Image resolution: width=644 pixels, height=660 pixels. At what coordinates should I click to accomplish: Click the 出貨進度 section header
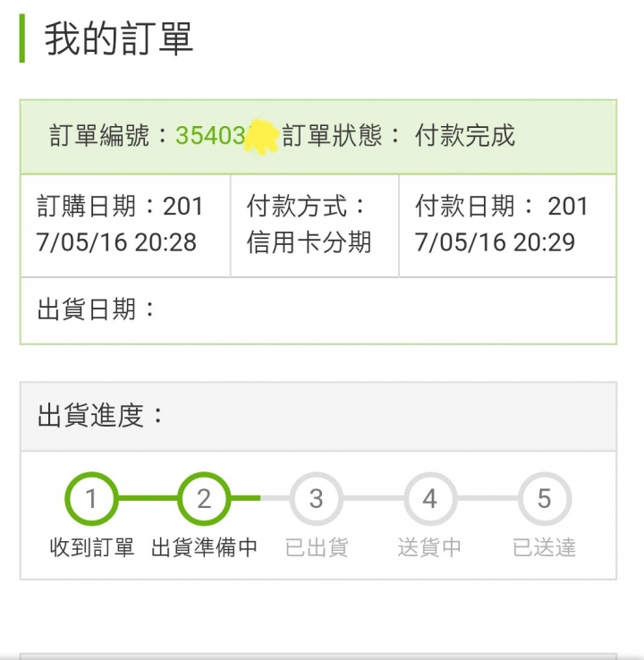318,416
